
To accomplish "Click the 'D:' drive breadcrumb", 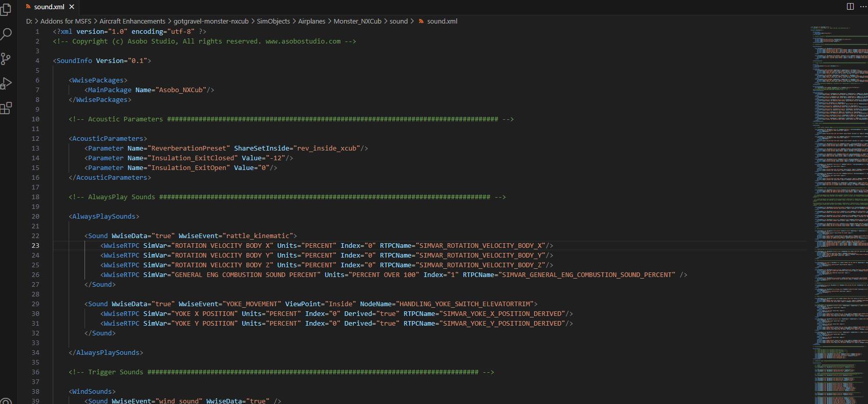I will 29,21.
